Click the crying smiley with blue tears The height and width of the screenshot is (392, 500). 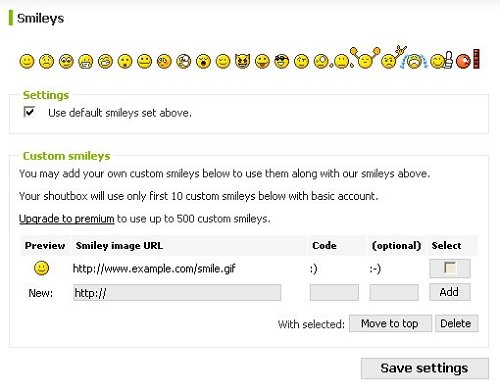pos(414,61)
